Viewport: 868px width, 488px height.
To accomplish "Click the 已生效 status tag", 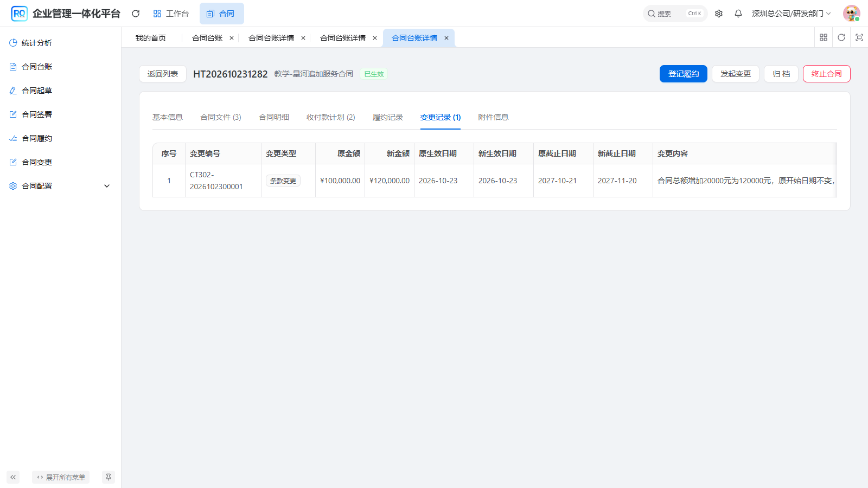I will coord(374,74).
